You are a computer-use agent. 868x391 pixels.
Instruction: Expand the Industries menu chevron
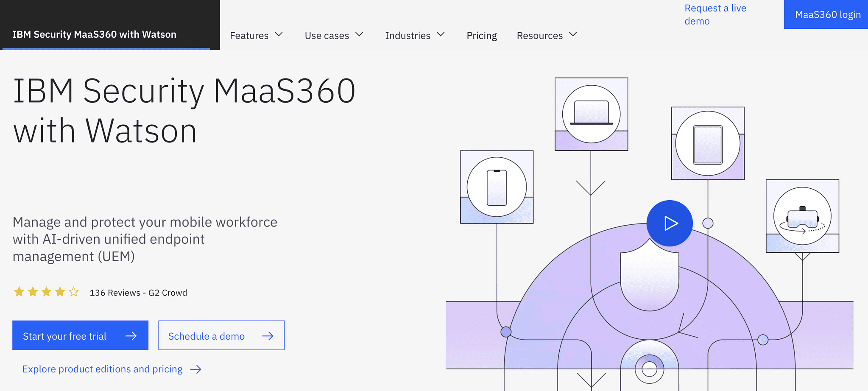pyautogui.click(x=441, y=35)
